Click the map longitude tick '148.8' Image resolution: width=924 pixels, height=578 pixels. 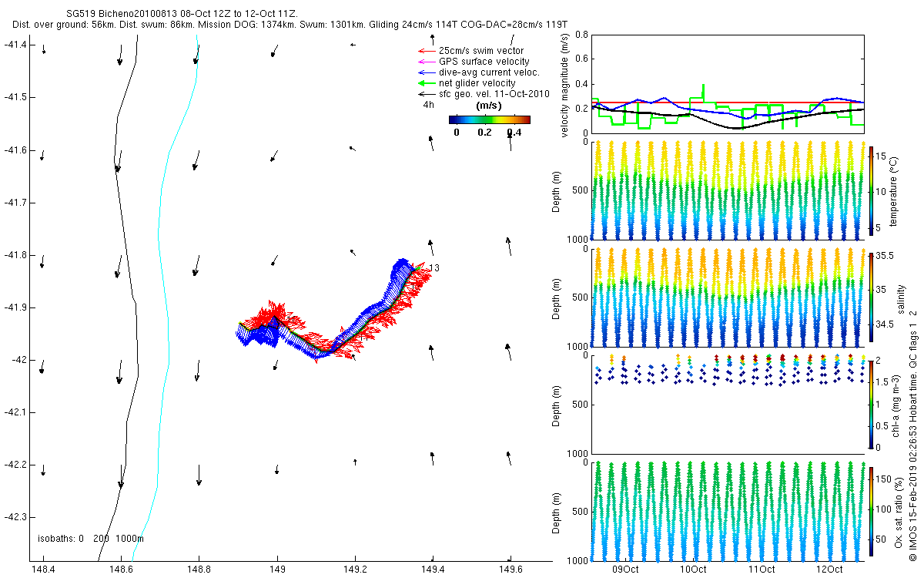[x=199, y=571]
